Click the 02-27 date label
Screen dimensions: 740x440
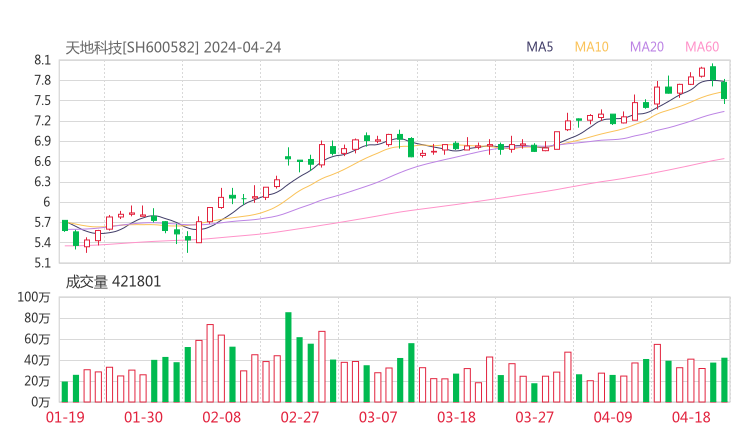[x=300, y=417]
